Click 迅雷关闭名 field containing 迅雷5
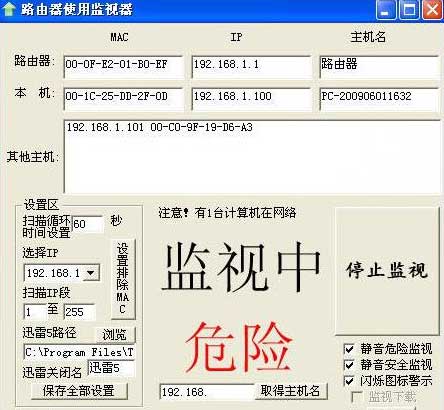Screen dimensions: 444x410 point(111,368)
